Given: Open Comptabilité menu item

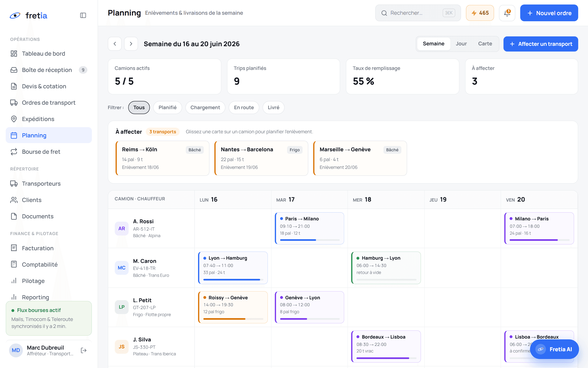Looking at the screenshot, I should (49, 264).
